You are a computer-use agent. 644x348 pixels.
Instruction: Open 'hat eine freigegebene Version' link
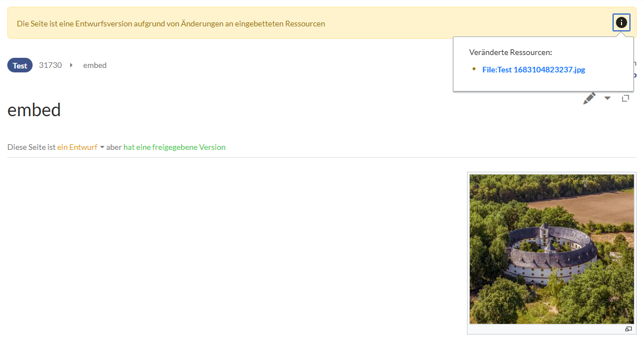175,147
